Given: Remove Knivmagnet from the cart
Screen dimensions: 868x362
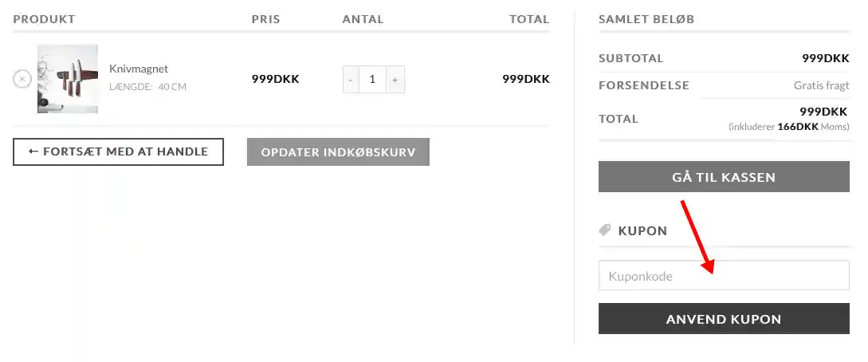Looking at the screenshot, I should point(22,79).
